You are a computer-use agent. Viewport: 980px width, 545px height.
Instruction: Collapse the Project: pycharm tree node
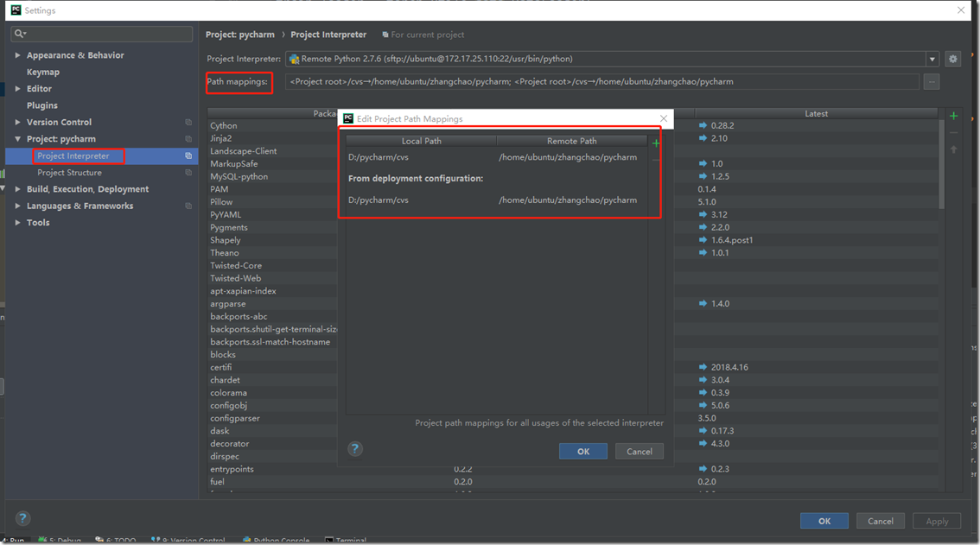pyautogui.click(x=17, y=139)
